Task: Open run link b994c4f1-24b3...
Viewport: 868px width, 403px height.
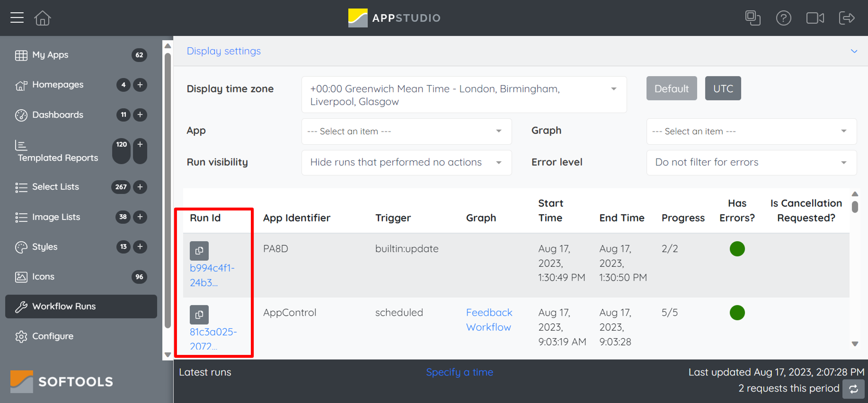Action: (x=212, y=275)
